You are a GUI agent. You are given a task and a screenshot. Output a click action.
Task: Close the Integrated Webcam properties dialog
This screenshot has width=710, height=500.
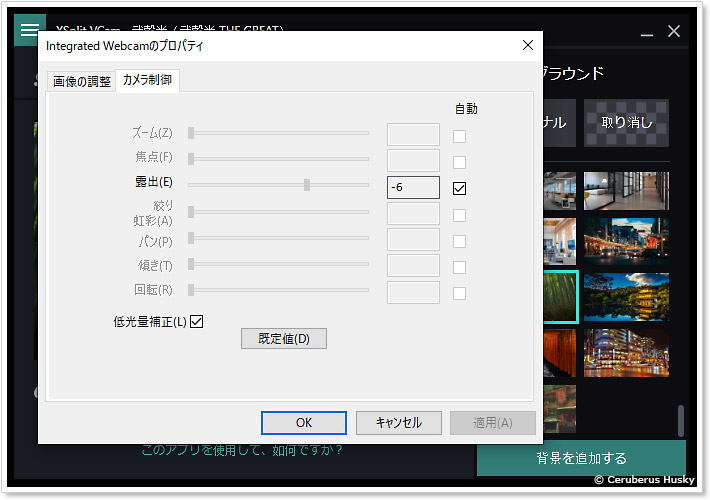528,45
